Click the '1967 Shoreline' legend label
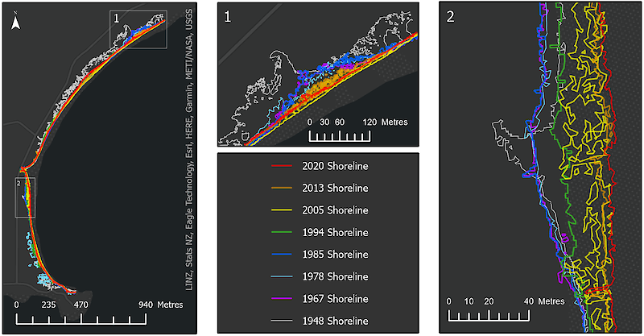Viewport: 644px width, 336px height. [x=335, y=299]
